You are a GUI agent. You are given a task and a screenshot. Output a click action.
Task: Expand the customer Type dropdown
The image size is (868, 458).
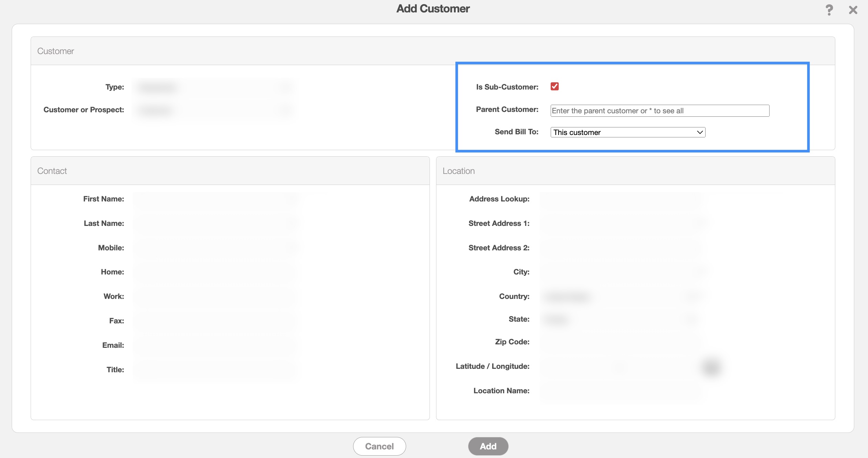(214, 87)
